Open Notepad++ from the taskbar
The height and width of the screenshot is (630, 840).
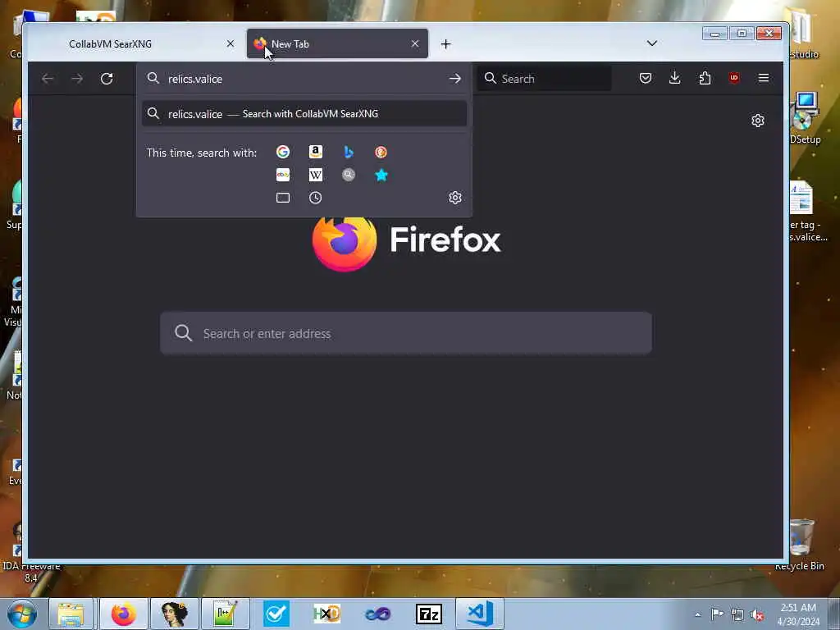[225, 614]
